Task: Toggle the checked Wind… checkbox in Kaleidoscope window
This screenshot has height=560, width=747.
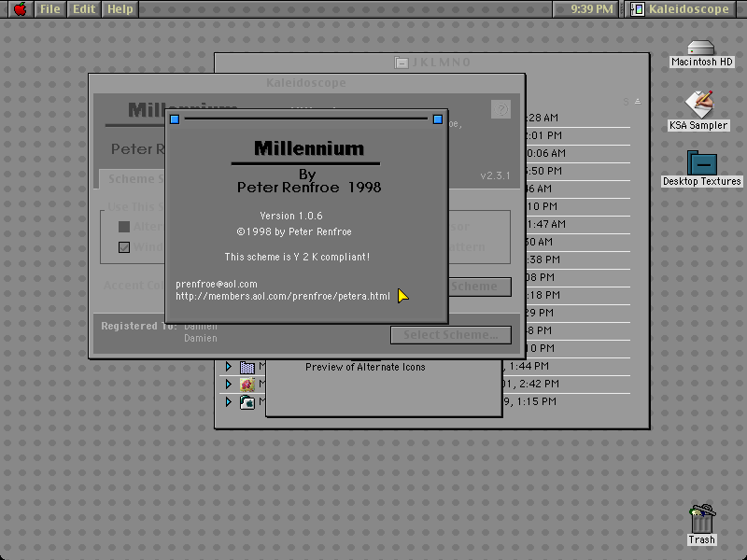Action: tap(124, 247)
